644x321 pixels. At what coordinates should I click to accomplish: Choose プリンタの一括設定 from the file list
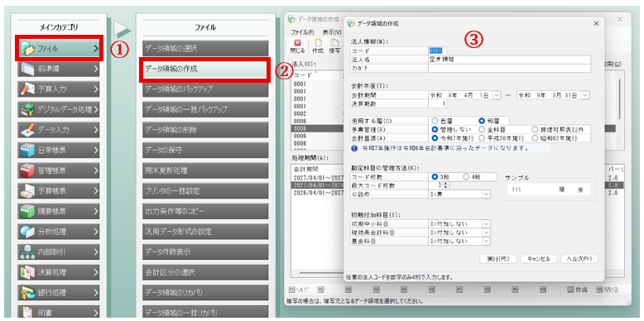pyautogui.click(x=205, y=191)
